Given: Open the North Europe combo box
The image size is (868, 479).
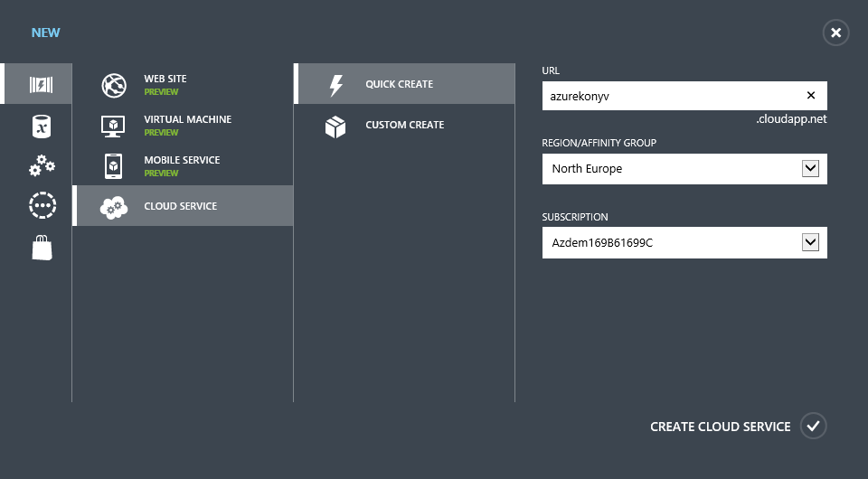Looking at the screenshot, I should click(x=684, y=169).
